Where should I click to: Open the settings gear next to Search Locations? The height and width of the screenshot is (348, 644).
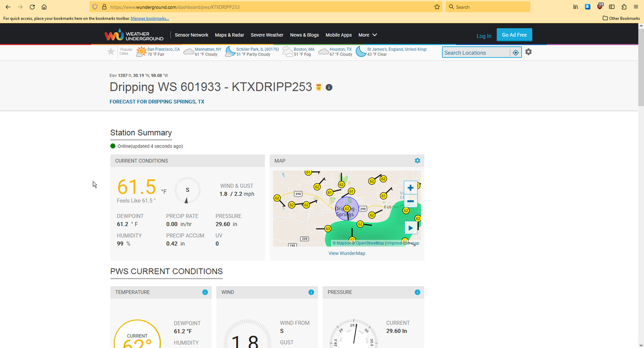click(528, 52)
